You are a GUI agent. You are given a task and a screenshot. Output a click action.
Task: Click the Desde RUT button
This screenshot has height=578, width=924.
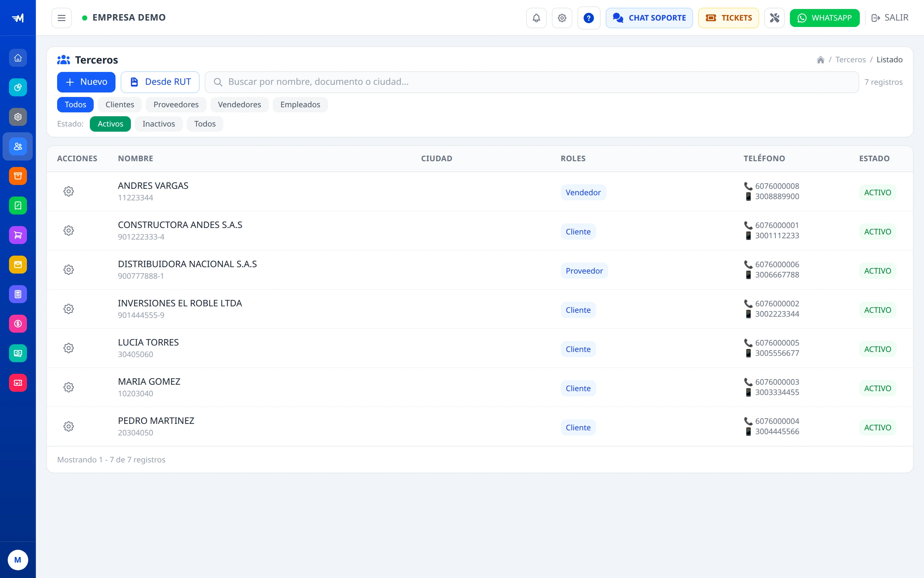tap(160, 82)
